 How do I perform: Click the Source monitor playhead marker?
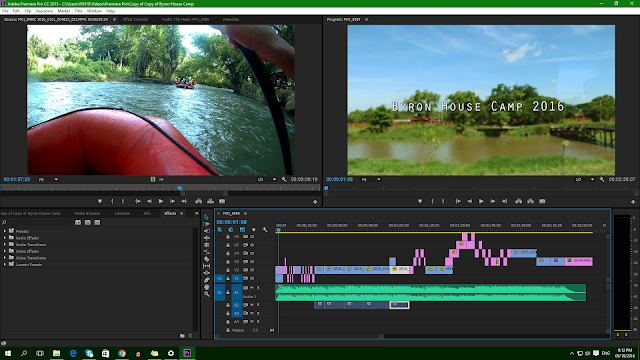pyautogui.click(x=180, y=188)
